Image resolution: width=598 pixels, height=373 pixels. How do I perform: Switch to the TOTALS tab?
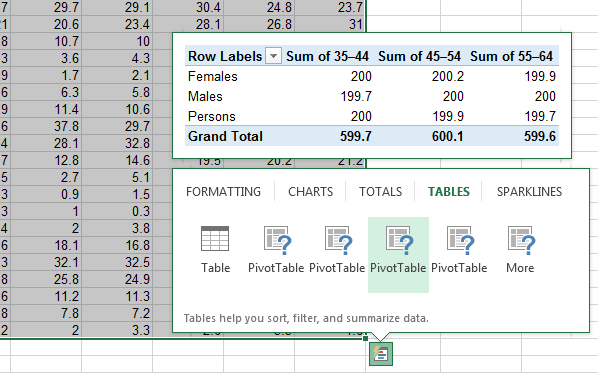pos(380,191)
